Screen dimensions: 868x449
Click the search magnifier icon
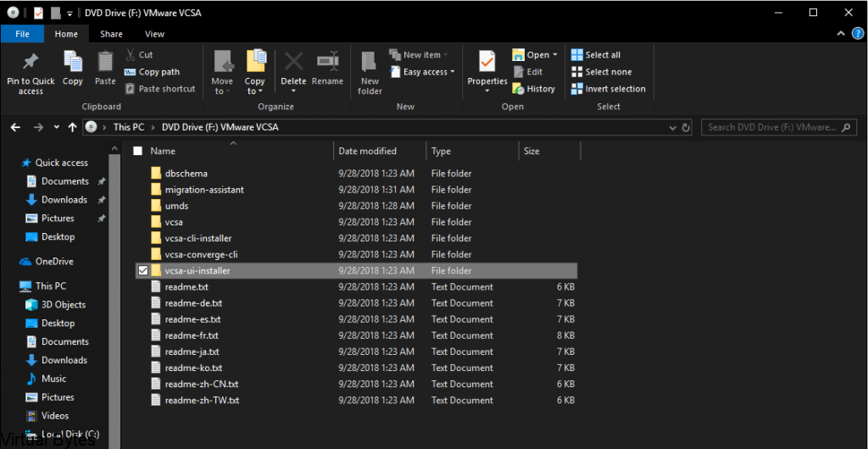[845, 127]
